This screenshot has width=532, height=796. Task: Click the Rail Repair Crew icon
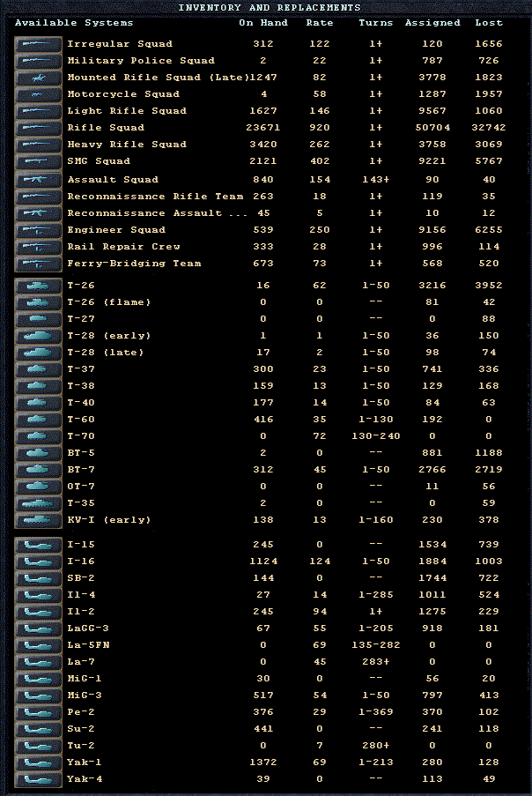tap(38, 247)
